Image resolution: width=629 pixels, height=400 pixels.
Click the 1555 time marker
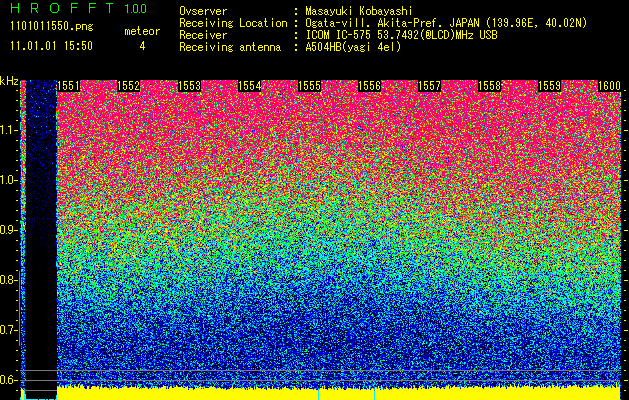(309, 86)
